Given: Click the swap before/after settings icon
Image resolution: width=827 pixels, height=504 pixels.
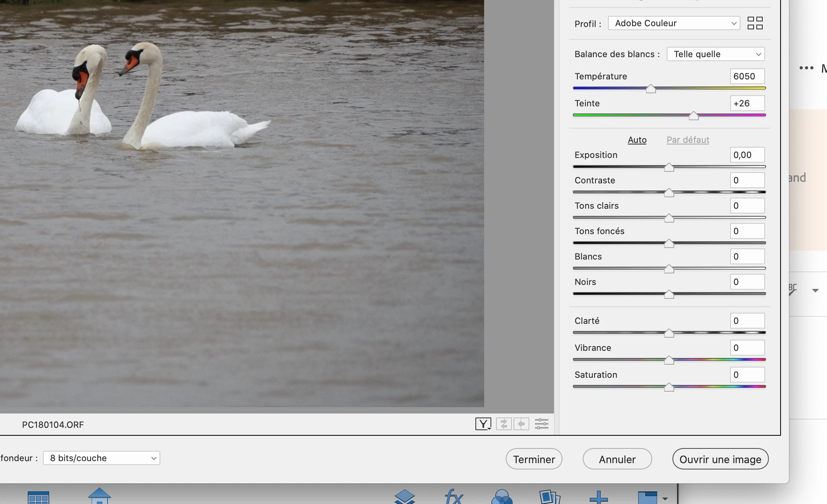Looking at the screenshot, I should (x=504, y=424).
